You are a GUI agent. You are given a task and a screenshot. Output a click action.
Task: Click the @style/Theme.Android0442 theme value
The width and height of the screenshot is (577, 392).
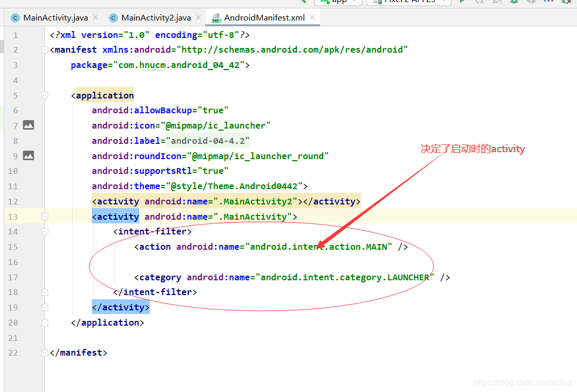[x=234, y=186]
